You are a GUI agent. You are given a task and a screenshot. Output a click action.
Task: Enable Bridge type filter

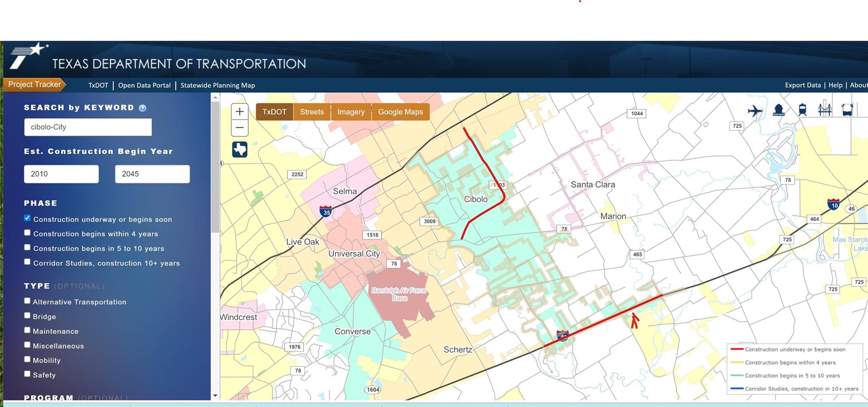[27, 316]
